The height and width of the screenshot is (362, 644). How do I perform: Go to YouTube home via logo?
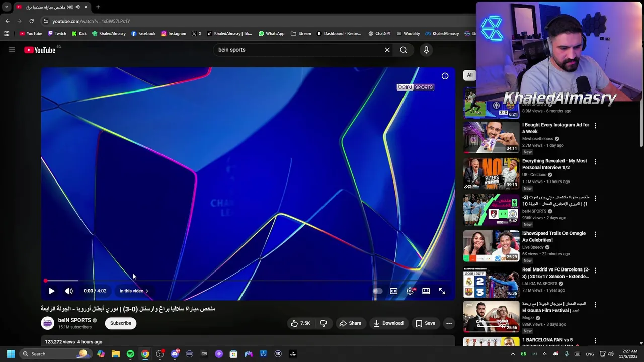(x=40, y=50)
